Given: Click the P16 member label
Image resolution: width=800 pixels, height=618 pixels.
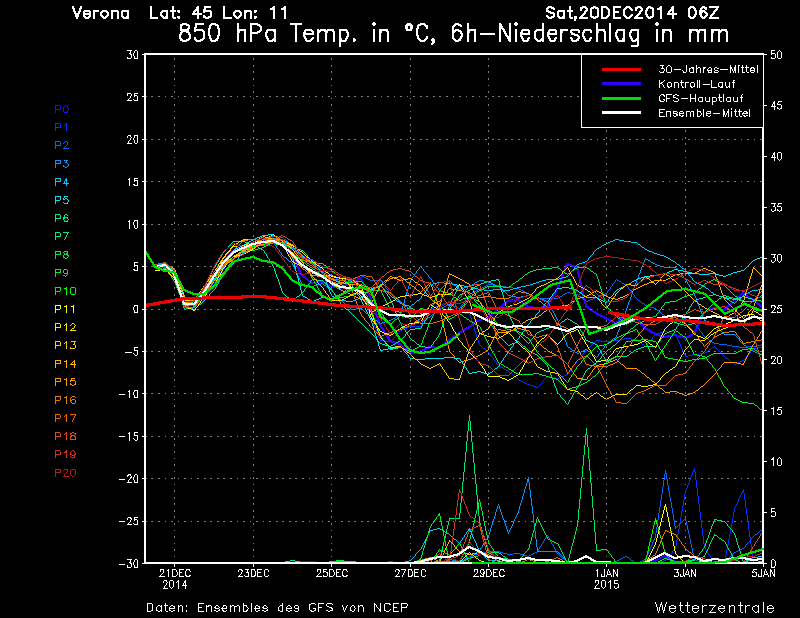Looking at the screenshot, I should pyautogui.click(x=65, y=400).
